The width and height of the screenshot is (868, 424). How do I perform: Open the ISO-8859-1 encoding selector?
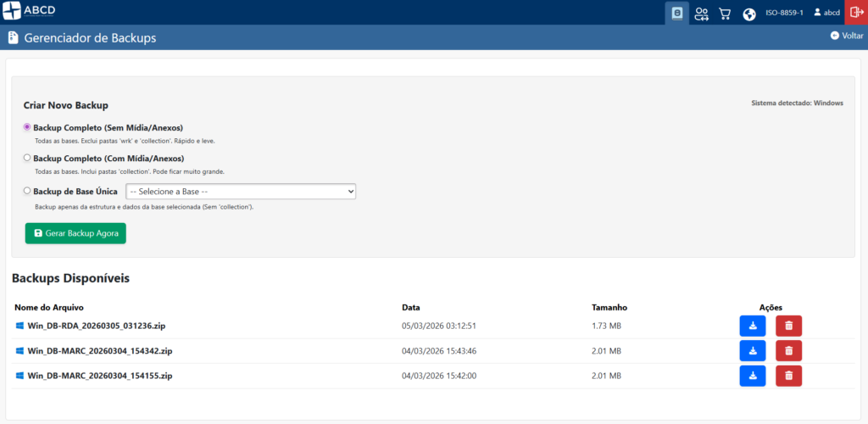pos(784,13)
